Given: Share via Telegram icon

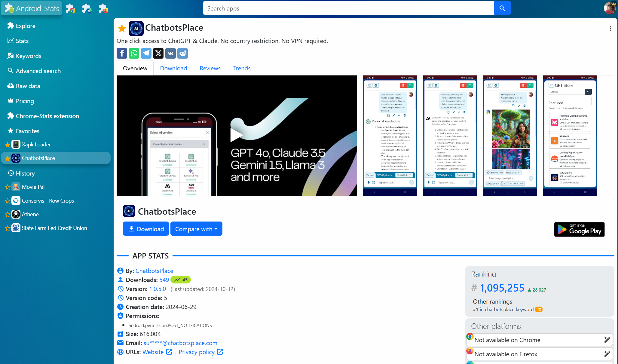Looking at the screenshot, I should pyautogui.click(x=146, y=54).
